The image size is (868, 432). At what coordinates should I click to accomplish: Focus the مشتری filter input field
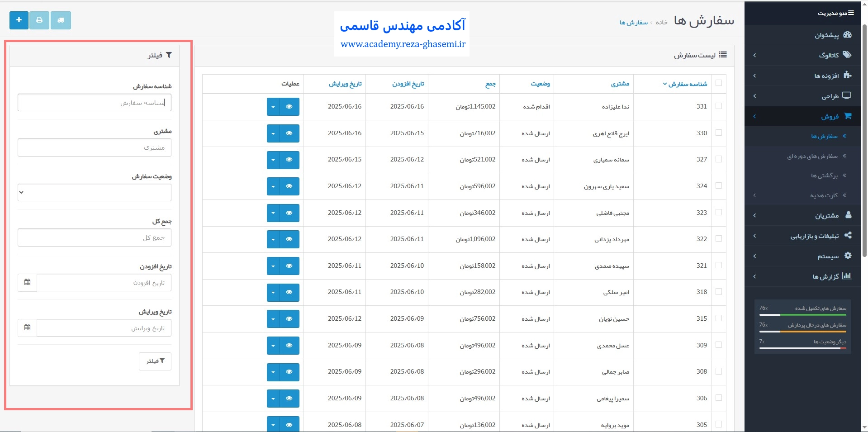[x=95, y=147]
